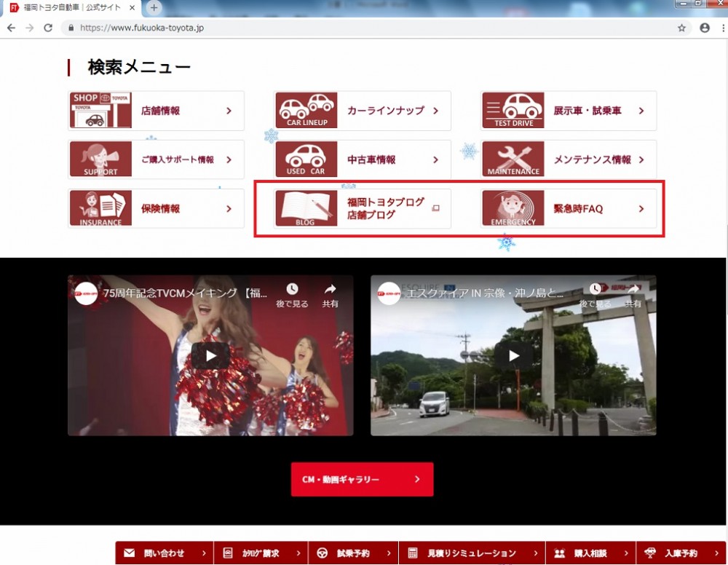
Task: Open the BLOG notebook icon
Action: 306,208
